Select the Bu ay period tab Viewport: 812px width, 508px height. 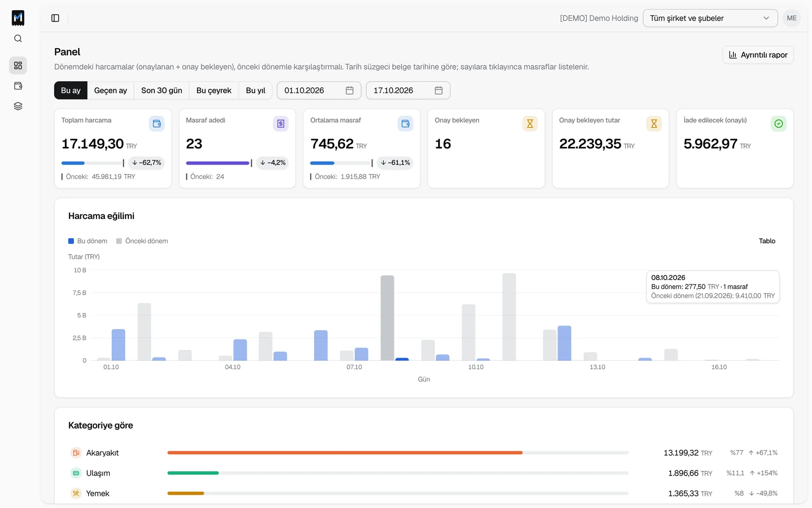[x=71, y=90]
